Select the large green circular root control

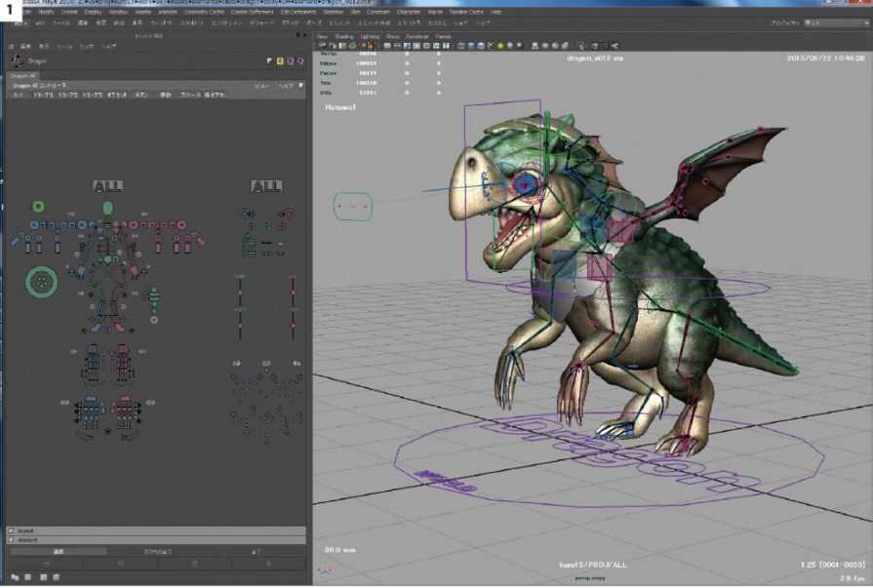(x=41, y=282)
